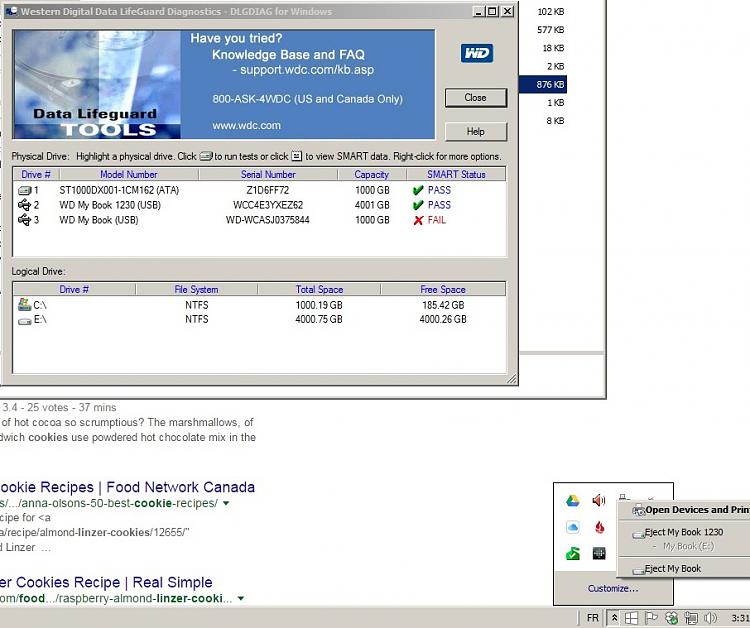Viewport: 750px width, 628px height.
Task: Open Real Simple cookies recipe link
Action: 106,582
